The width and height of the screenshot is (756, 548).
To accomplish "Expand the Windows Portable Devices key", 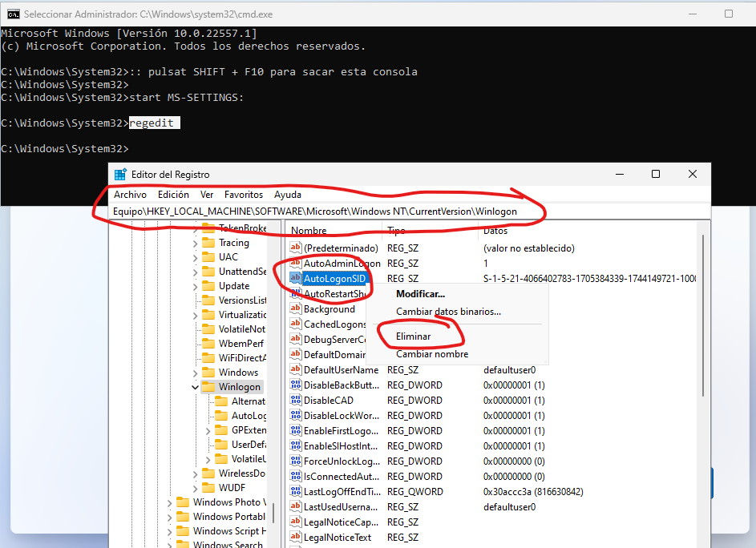I will [169, 517].
